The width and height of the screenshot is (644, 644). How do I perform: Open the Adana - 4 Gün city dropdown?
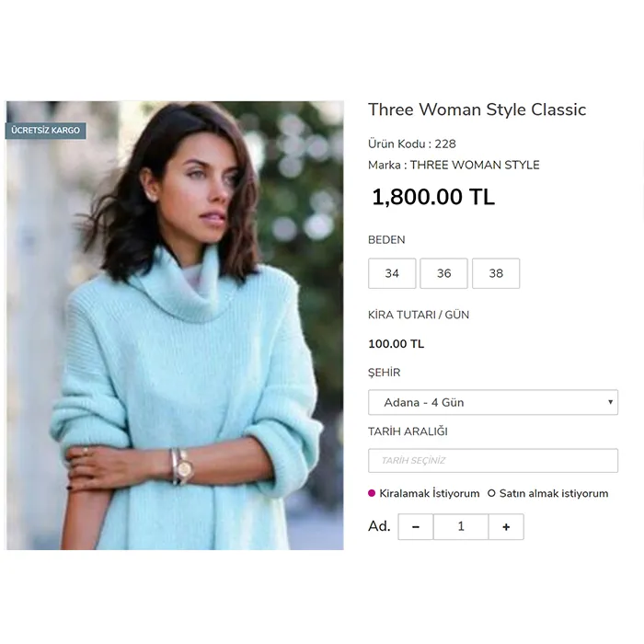[x=493, y=402]
